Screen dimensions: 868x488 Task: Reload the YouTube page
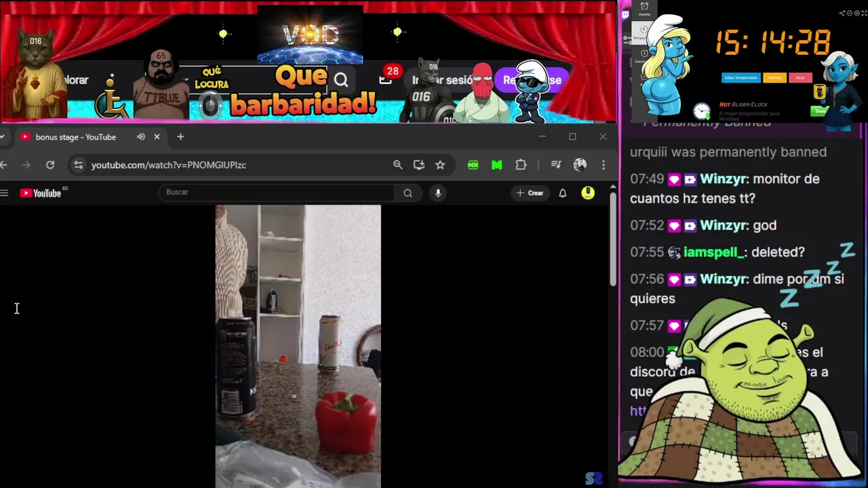tap(50, 165)
